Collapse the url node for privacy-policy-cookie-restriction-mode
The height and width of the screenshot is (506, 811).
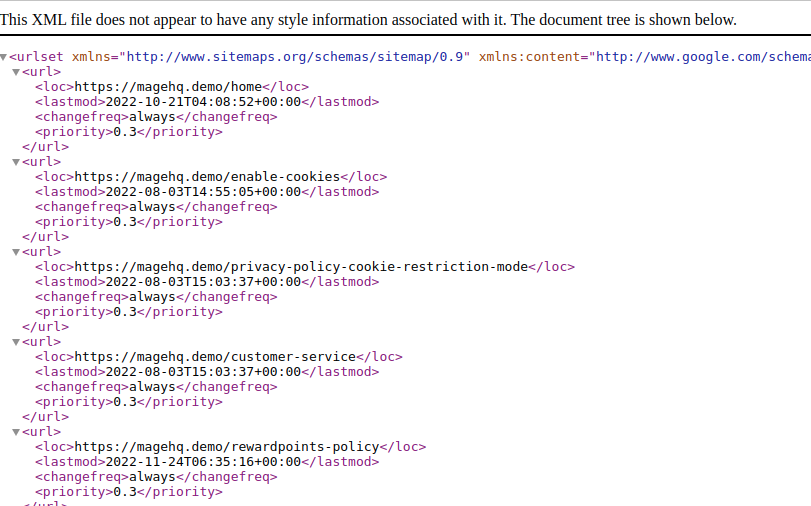pyautogui.click(x=16, y=252)
